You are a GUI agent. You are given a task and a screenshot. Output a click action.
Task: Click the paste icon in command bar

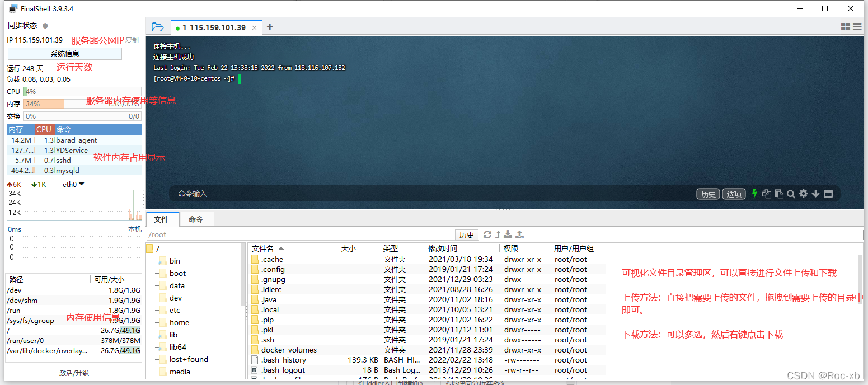point(778,194)
